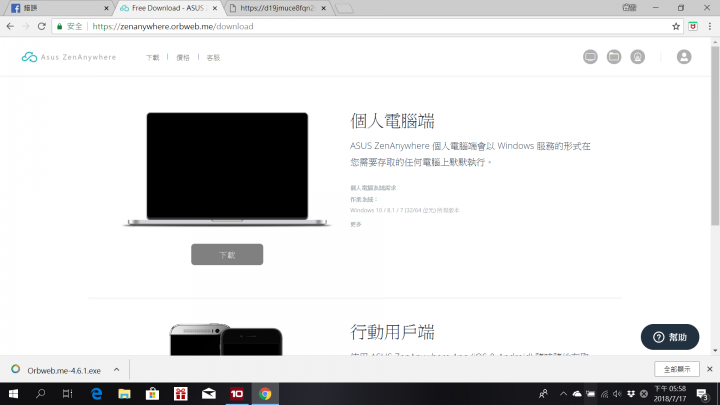The width and height of the screenshot is (720, 405).
Task: Open the People icon in the system tray
Action: point(543,394)
